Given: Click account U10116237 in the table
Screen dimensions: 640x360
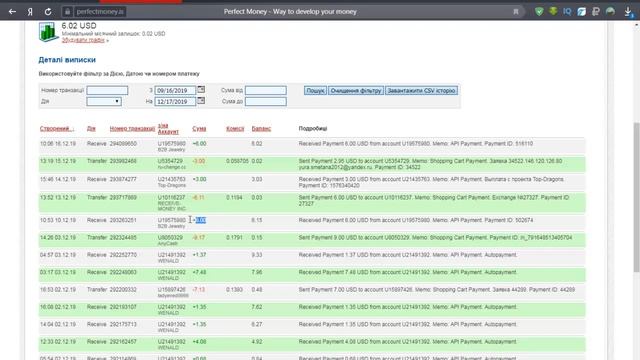Looking at the screenshot, I should [172, 198].
